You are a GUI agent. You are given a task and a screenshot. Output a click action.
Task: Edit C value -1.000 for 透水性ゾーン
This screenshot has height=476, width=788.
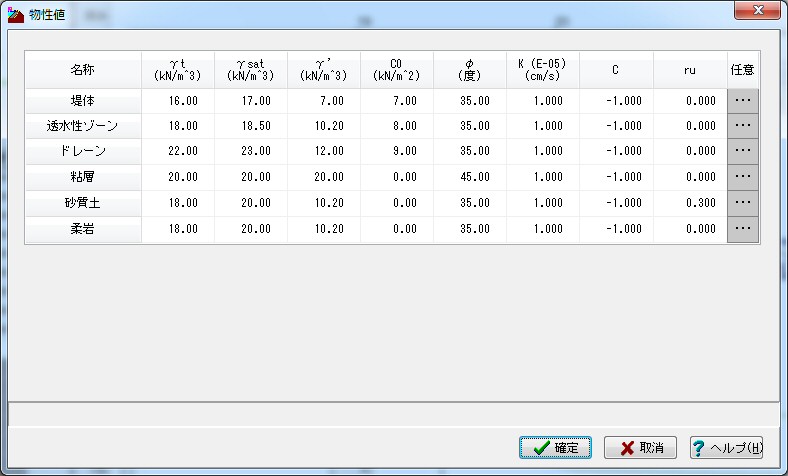(x=616, y=126)
